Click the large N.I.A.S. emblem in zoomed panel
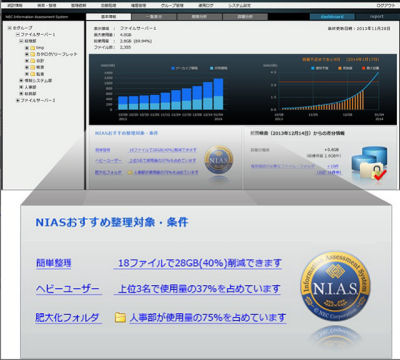Viewport: 400px width, 360px height. coord(335,288)
